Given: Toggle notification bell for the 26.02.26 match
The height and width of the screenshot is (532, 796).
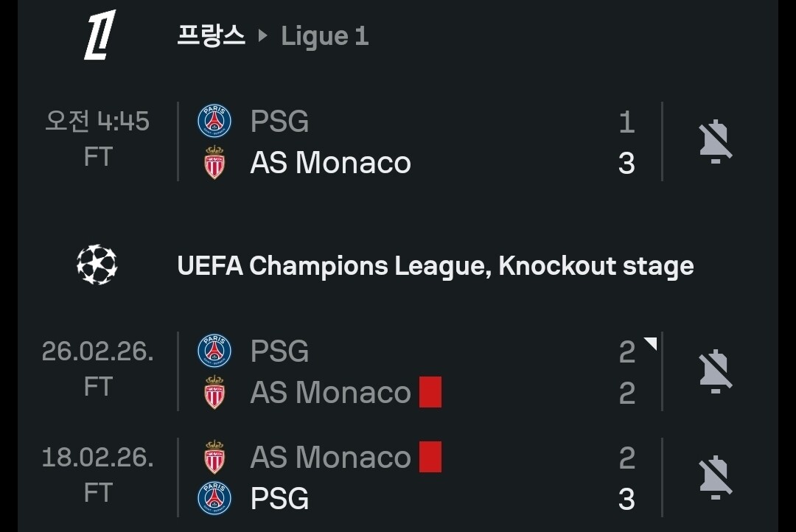Looking at the screenshot, I should point(715,371).
